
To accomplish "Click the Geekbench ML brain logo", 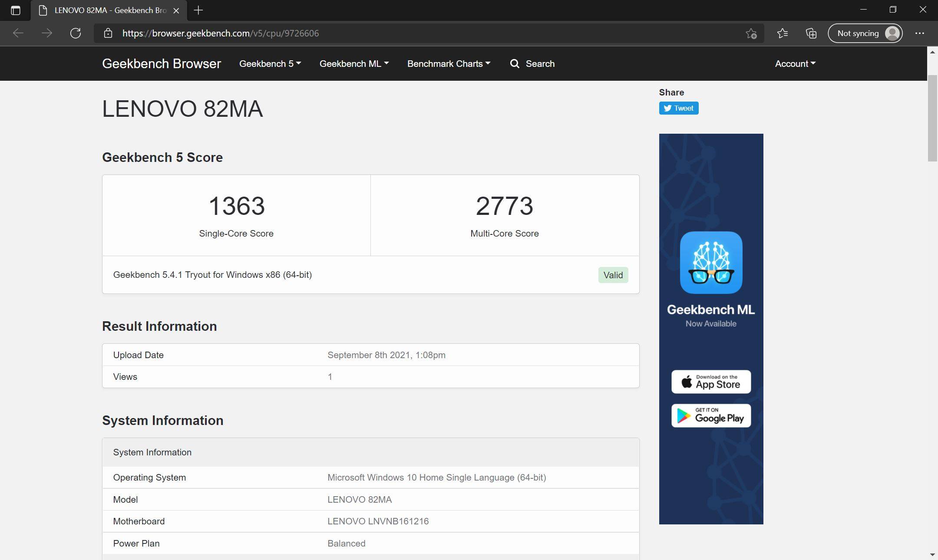I will 711,263.
